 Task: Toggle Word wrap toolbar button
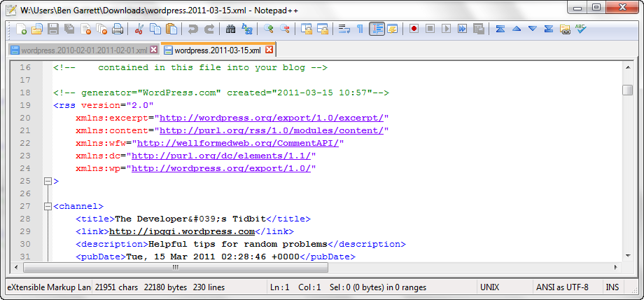click(344, 29)
